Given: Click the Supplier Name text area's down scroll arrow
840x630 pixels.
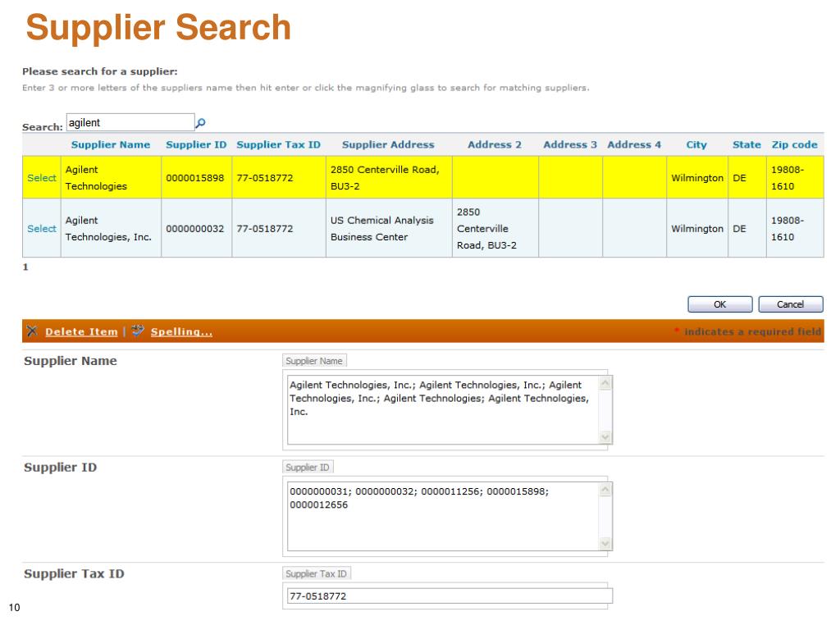Looking at the screenshot, I should (x=605, y=437).
